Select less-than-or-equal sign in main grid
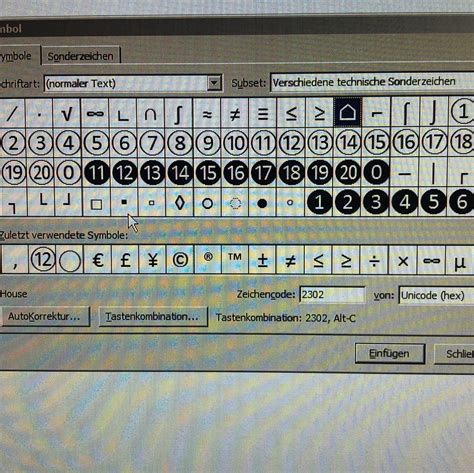 point(291,114)
